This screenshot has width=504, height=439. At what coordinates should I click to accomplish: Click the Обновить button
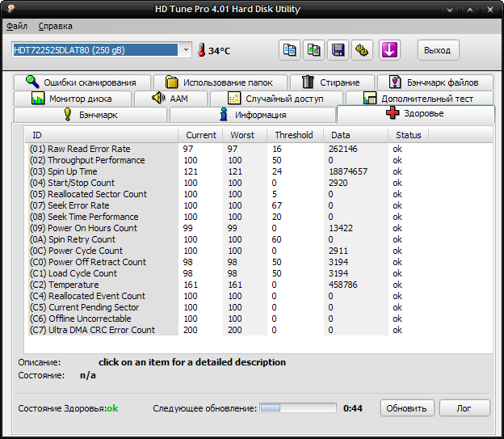[407, 408]
